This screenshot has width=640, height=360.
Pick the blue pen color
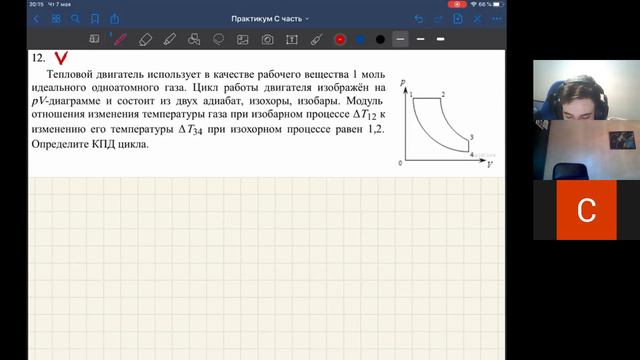(360, 40)
